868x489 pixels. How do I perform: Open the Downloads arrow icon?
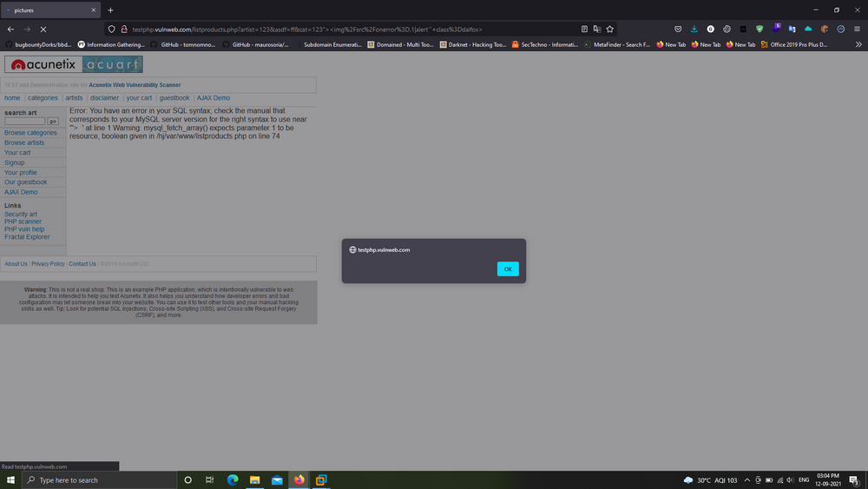(x=694, y=30)
